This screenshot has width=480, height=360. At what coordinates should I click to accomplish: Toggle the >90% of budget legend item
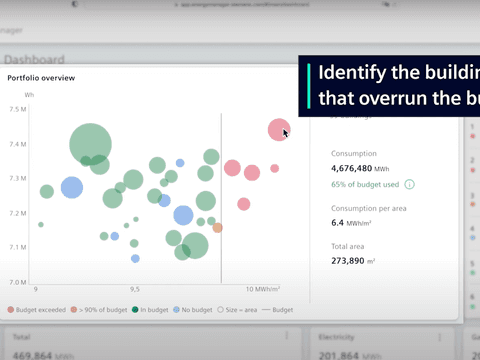coord(99,310)
